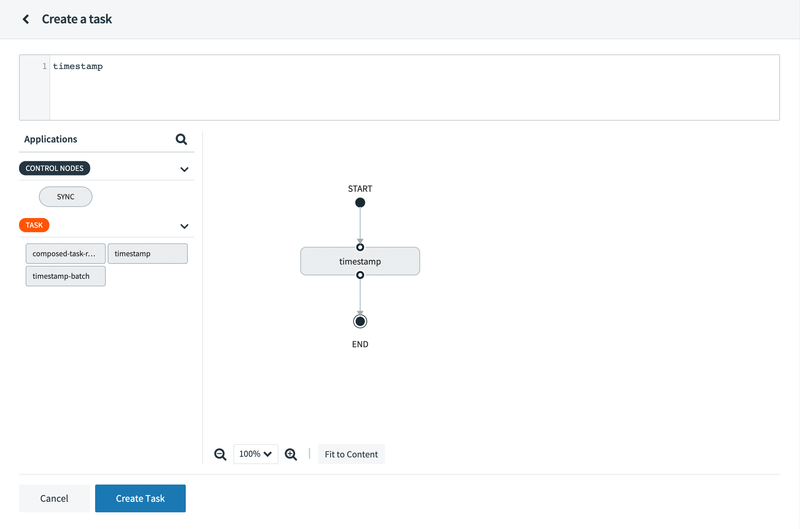Screen dimensions: 800x529
Task: Click line number 1 in the editor gutter
Action: pos(44,66)
